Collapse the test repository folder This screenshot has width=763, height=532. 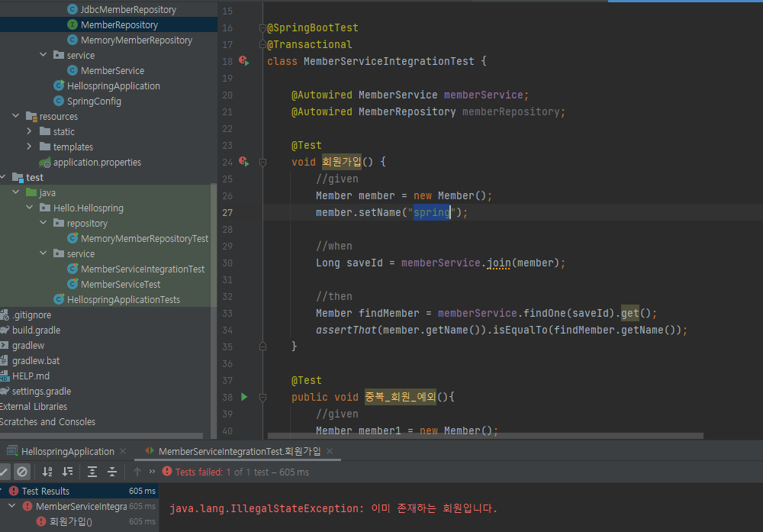[x=43, y=223]
